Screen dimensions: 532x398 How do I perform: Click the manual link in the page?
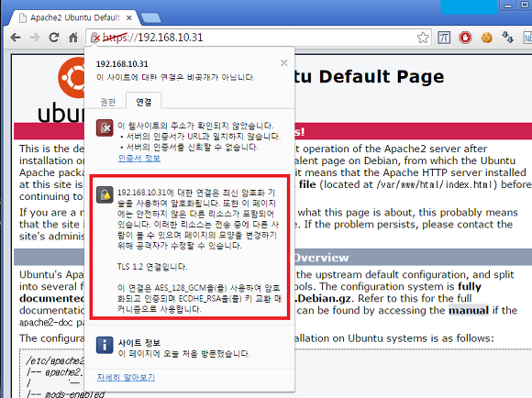(x=469, y=310)
